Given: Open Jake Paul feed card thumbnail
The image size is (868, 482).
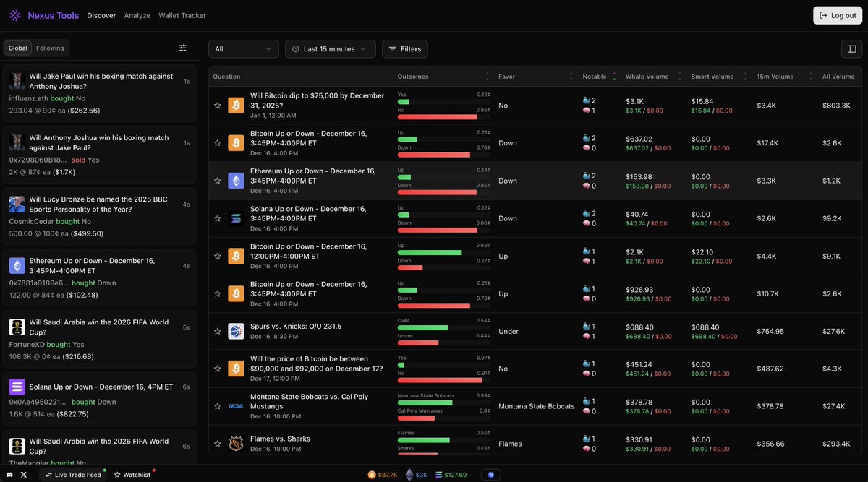Looking at the screenshot, I should (17, 80).
